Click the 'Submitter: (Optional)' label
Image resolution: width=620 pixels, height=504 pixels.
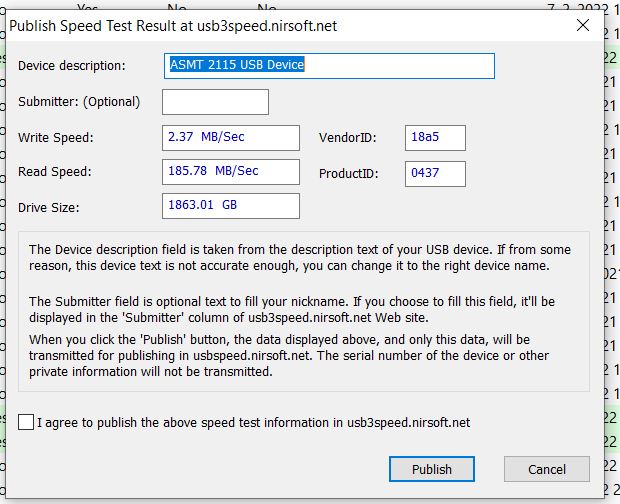tap(79, 102)
